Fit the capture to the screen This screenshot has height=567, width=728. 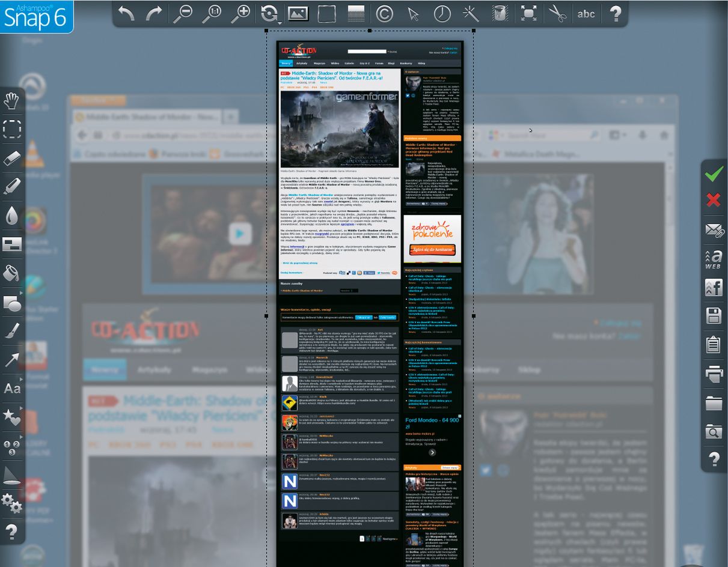[528, 13]
